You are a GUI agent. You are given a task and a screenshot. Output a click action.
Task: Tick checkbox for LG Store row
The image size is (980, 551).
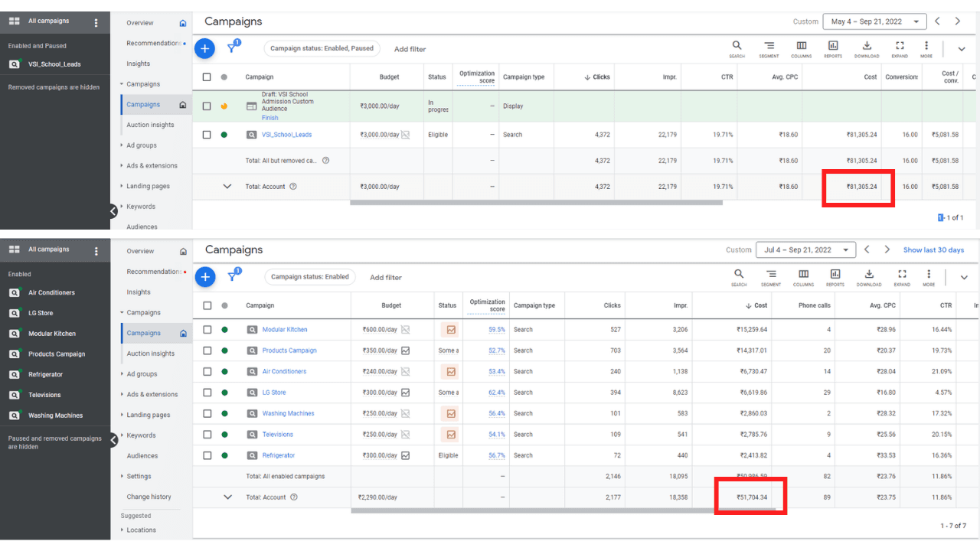click(207, 393)
